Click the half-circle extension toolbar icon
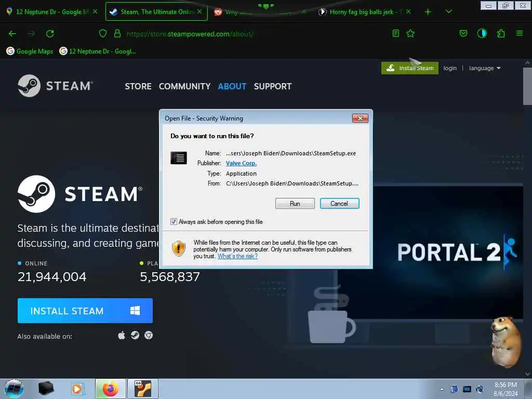The height and width of the screenshot is (399, 532). (482, 33)
